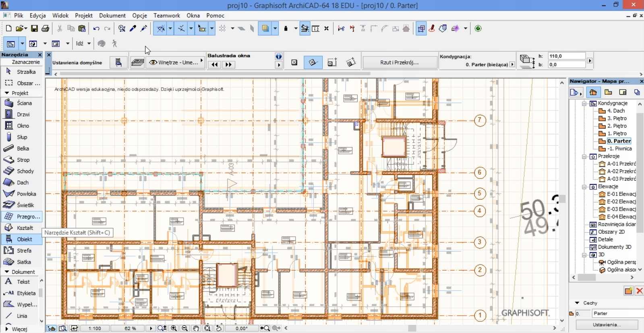The width and height of the screenshot is (644, 333).
Task: Open object settings chair icon
Action: [x=118, y=62]
